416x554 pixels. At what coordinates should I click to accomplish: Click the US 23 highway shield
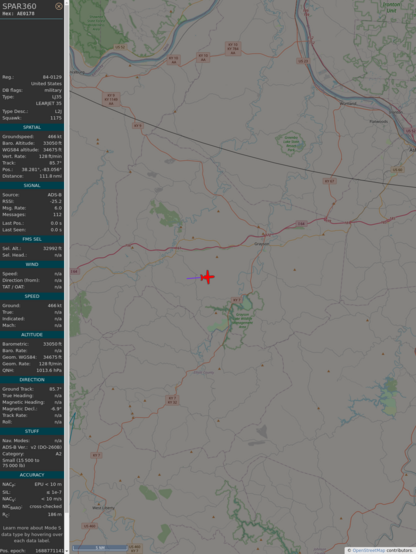coord(303,61)
